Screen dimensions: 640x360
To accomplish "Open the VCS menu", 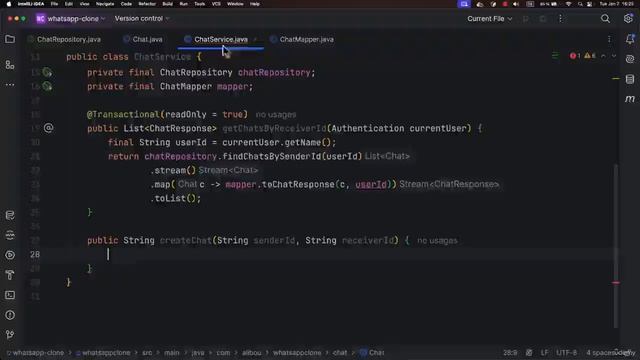I will 216,4.
